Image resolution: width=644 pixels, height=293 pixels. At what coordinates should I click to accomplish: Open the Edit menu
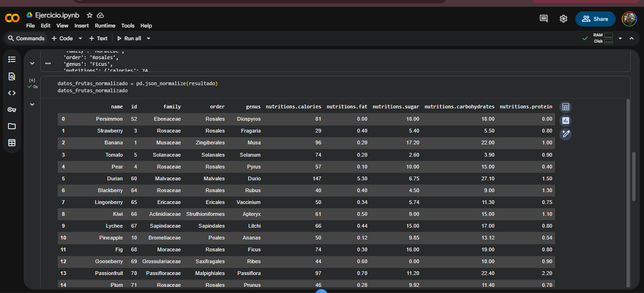pyautogui.click(x=45, y=26)
